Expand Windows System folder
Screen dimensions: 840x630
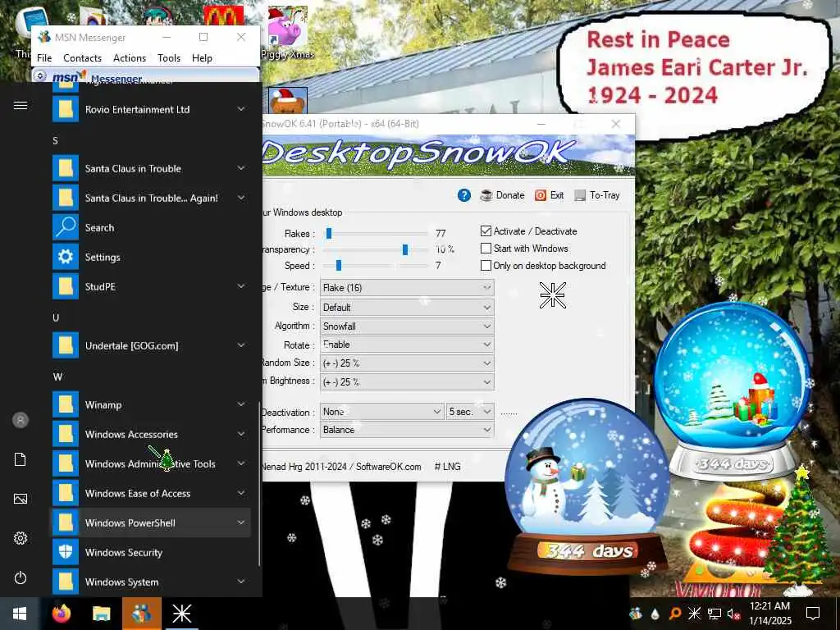pos(151,582)
